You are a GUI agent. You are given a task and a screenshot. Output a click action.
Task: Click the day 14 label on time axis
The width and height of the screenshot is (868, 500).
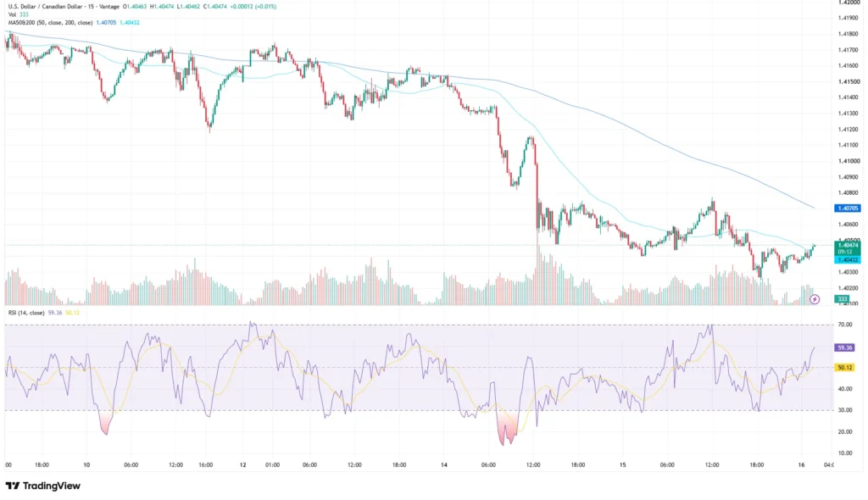pyautogui.click(x=444, y=465)
